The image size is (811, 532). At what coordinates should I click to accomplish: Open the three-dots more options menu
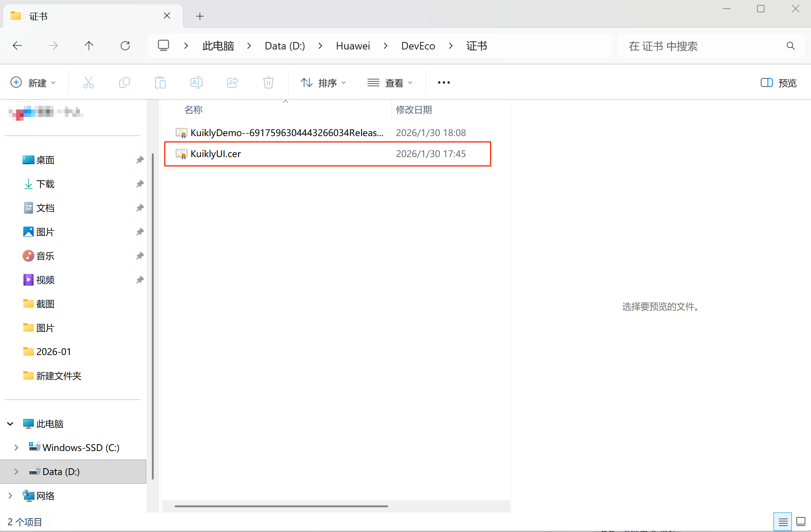tap(444, 82)
